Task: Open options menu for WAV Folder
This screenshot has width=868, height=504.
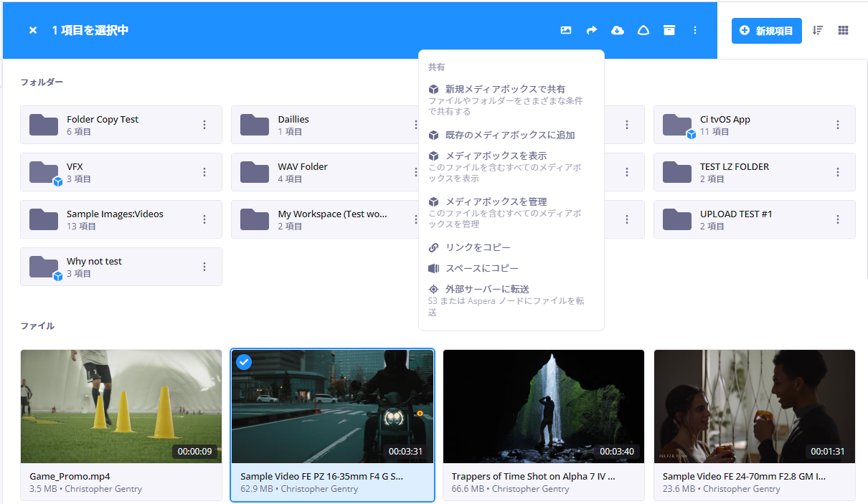Action: click(x=415, y=172)
